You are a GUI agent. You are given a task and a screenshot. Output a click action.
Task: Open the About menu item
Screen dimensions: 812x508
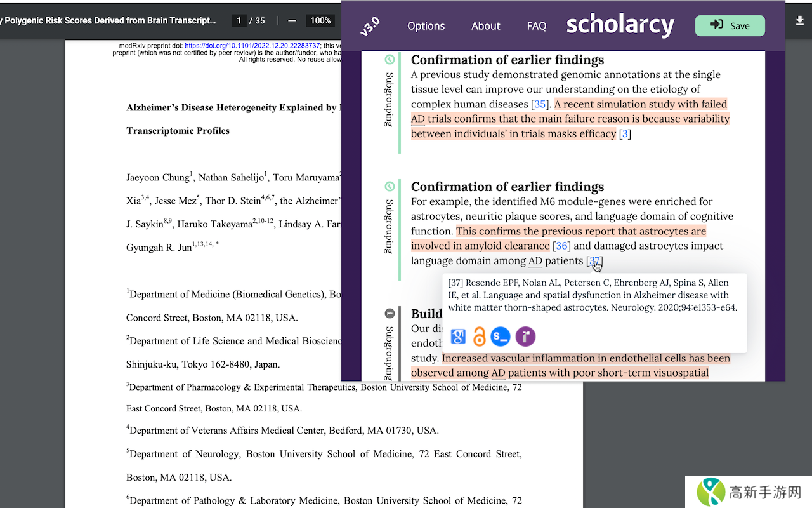tap(485, 25)
